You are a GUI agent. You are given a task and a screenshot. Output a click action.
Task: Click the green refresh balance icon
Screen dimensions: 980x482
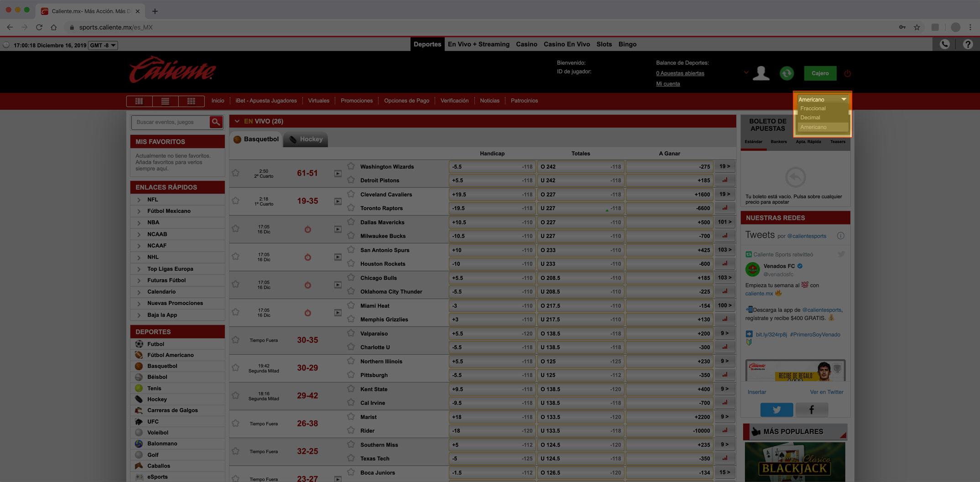(x=787, y=73)
